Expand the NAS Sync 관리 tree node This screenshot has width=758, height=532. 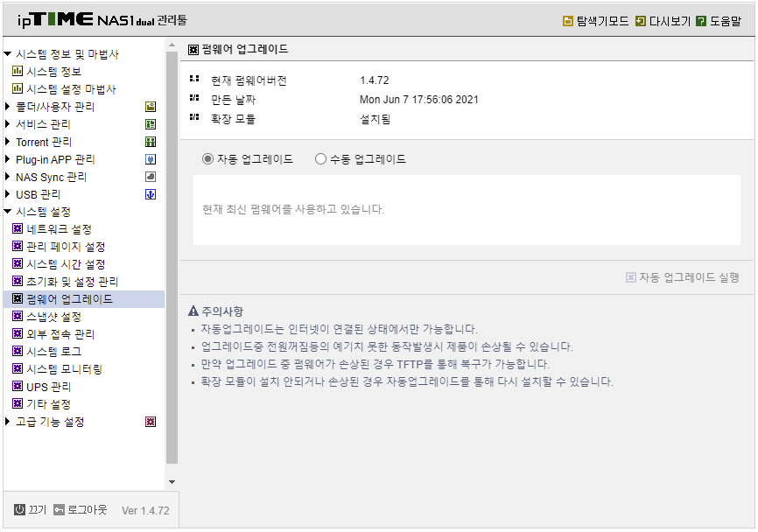click(7, 177)
